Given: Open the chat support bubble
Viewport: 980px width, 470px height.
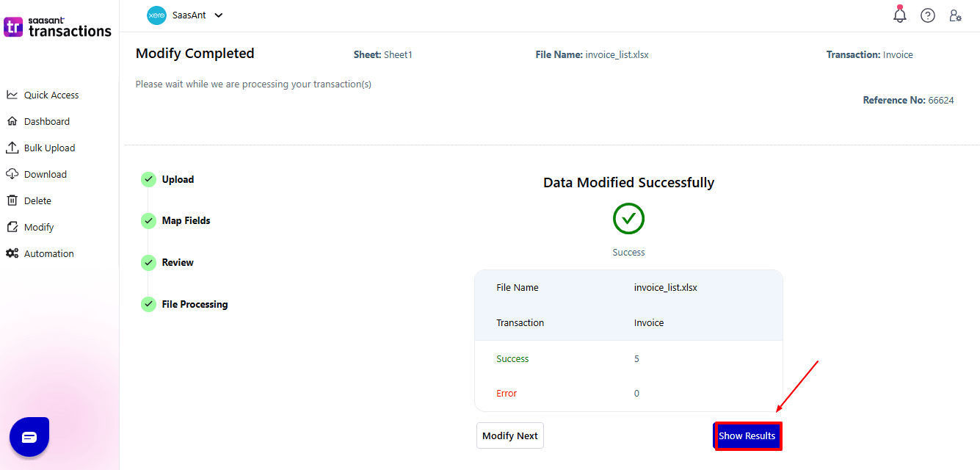Looking at the screenshot, I should 29,437.
